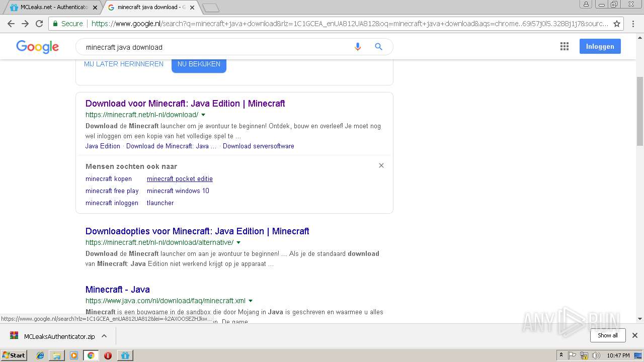This screenshot has width=644, height=362.
Task: Reload the current page
Action: point(39,24)
